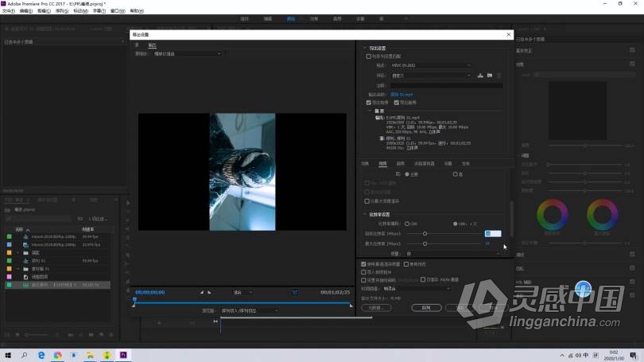Open the format dropdown showing HEVC (H.265)
The height and width of the screenshot is (362, 644).
point(430,65)
